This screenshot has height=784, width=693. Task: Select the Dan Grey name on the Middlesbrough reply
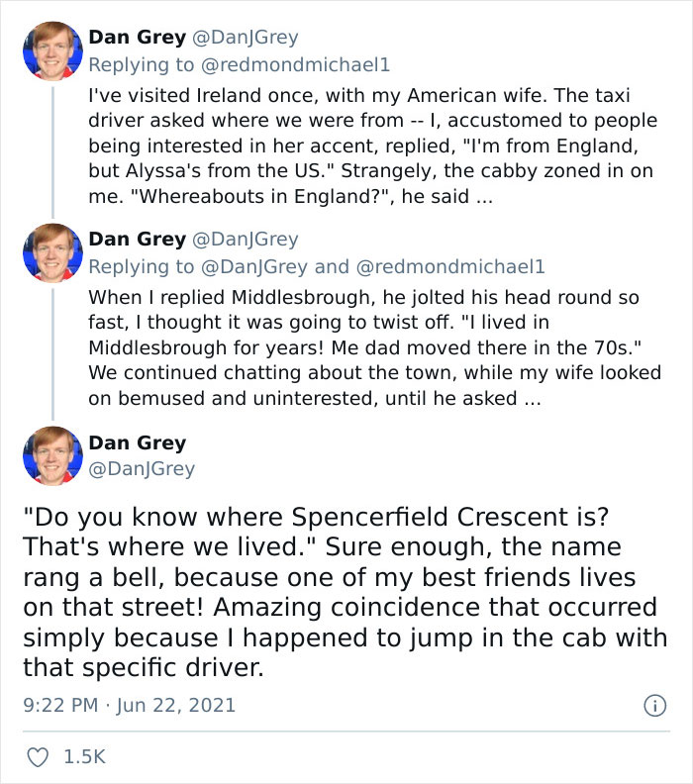tap(137, 240)
